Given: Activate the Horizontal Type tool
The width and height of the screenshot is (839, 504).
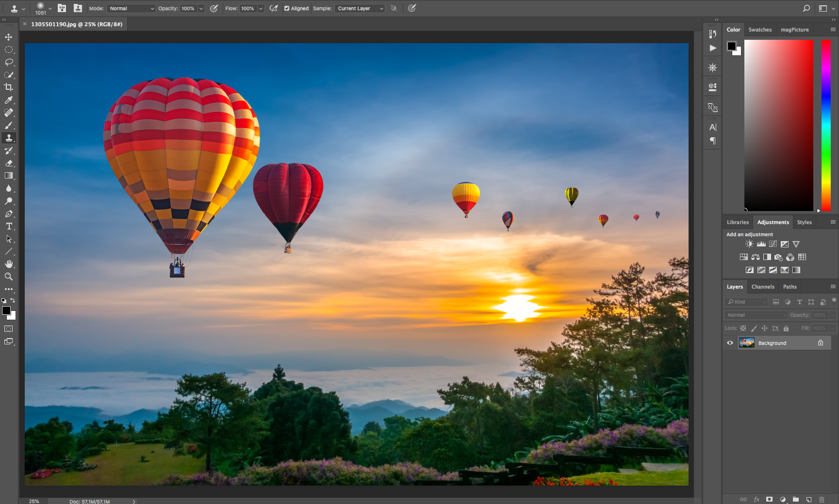Looking at the screenshot, I should [9, 226].
